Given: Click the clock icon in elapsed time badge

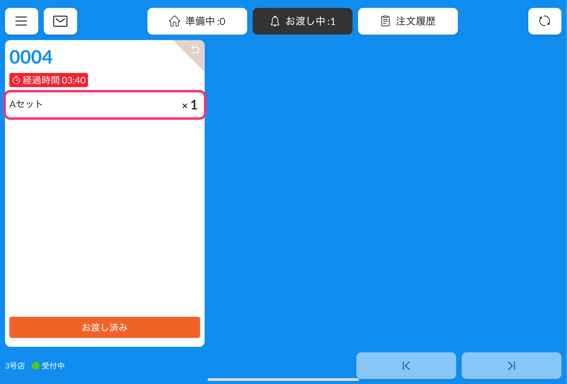Looking at the screenshot, I should tap(16, 80).
